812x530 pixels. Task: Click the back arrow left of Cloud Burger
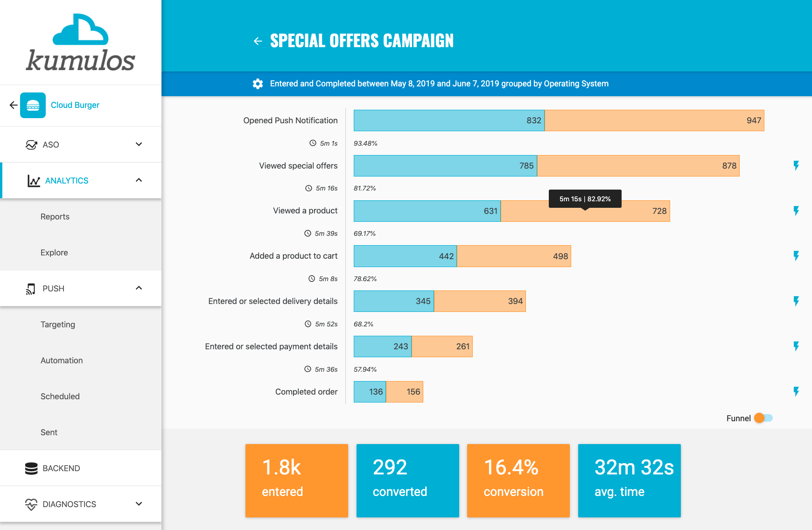coord(14,105)
